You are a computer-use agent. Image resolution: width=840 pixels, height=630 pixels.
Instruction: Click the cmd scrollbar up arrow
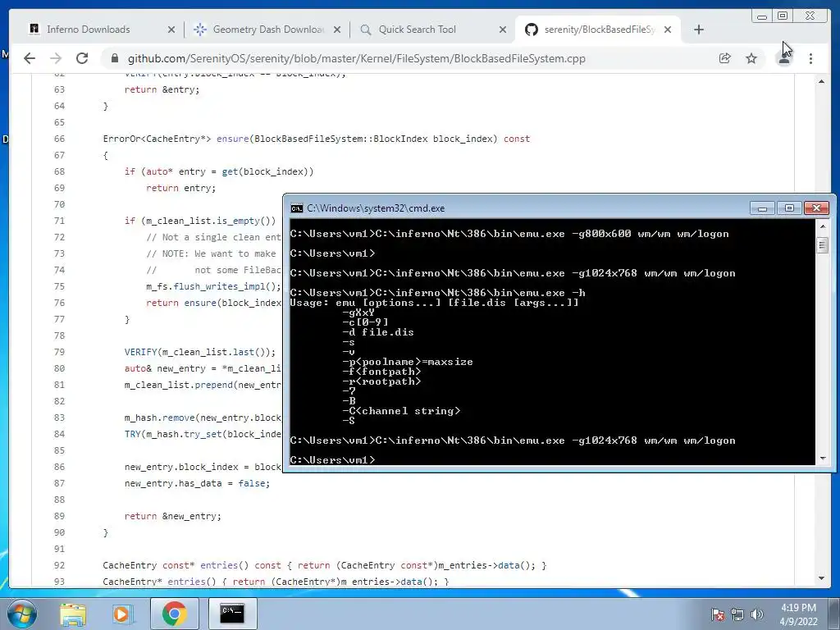click(x=822, y=226)
